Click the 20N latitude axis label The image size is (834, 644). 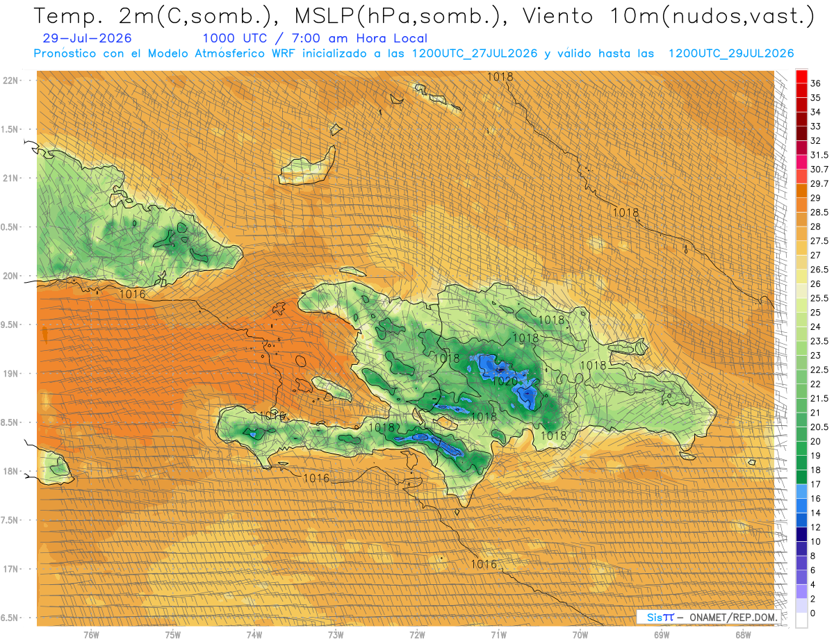click(10, 276)
